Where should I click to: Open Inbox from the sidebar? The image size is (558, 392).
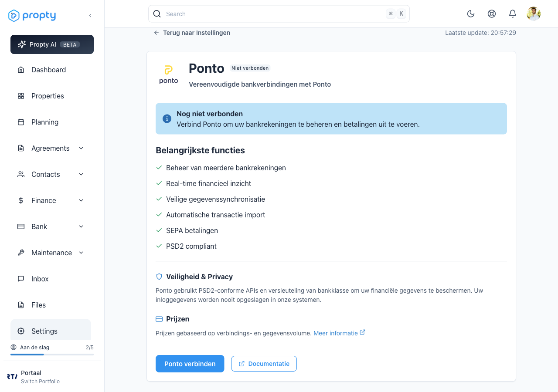pos(51,279)
